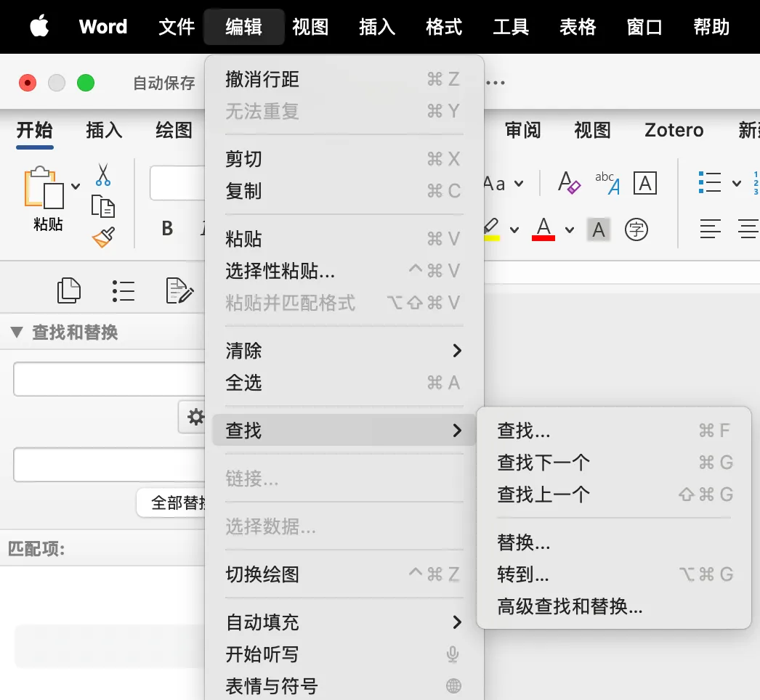Expand the 清除 submenu

344,351
